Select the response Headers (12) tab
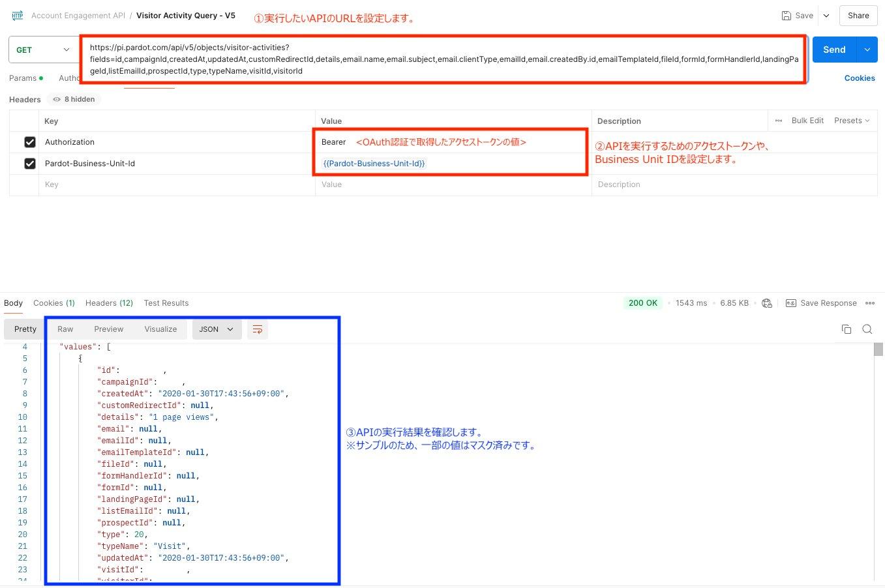Image resolution: width=885 pixels, height=588 pixels. coord(109,303)
